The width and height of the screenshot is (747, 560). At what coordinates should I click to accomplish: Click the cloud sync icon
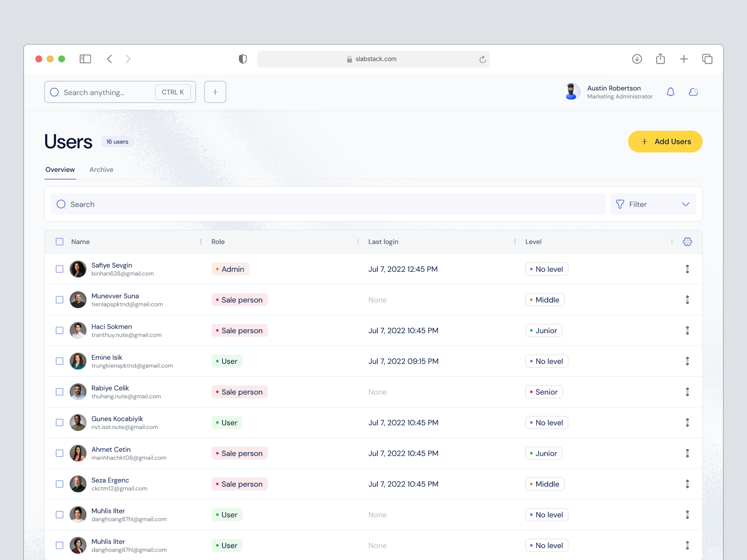pyautogui.click(x=693, y=92)
